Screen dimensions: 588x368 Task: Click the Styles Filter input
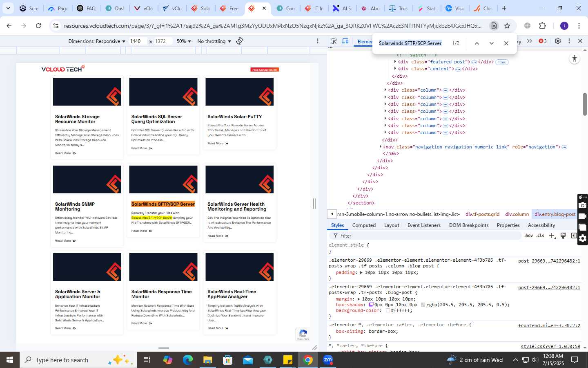pyautogui.click(x=426, y=236)
